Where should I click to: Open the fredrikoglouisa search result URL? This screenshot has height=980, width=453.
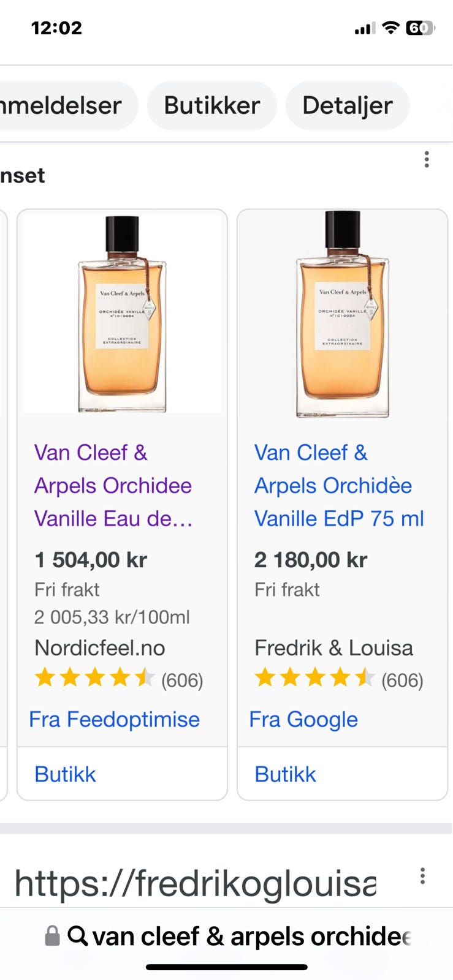(195, 883)
